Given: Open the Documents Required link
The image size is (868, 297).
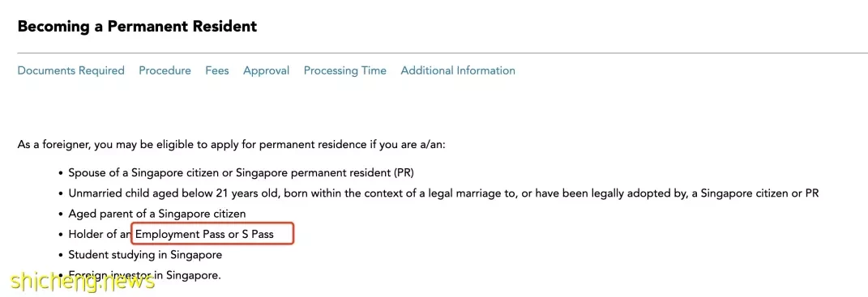Looking at the screenshot, I should coord(71,70).
